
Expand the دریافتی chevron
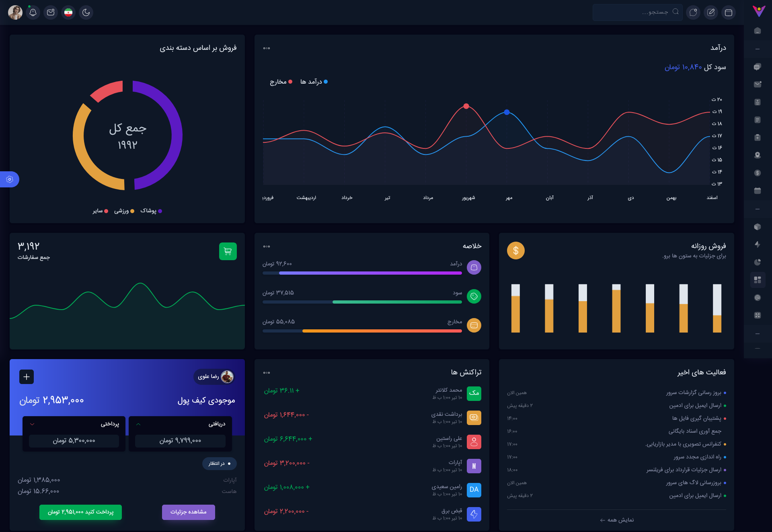[x=138, y=424]
